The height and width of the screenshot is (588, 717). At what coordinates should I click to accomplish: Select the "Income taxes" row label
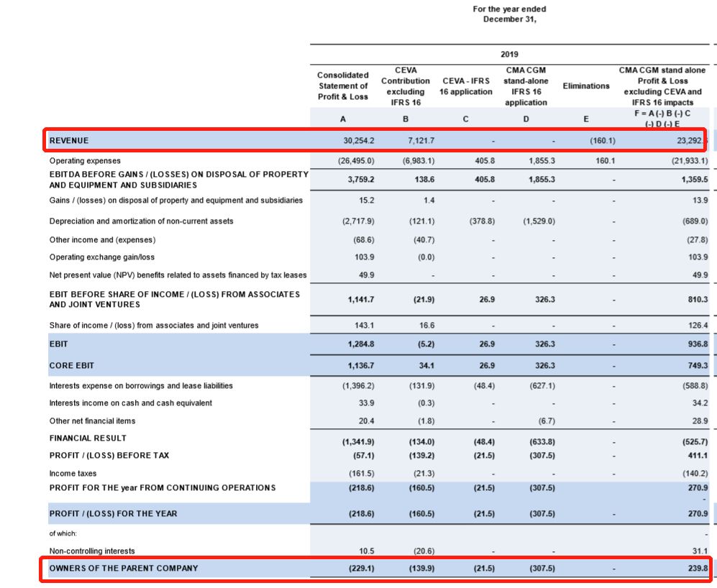tap(73, 473)
